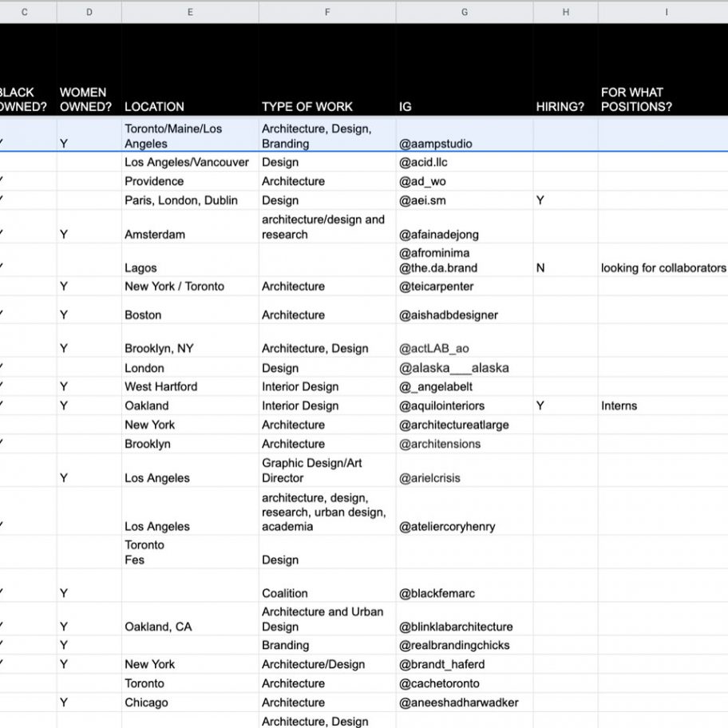This screenshot has height=728, width=728.
Task: Select the Chicago cell
Action: pyautogui.click(x=190, y=702)
